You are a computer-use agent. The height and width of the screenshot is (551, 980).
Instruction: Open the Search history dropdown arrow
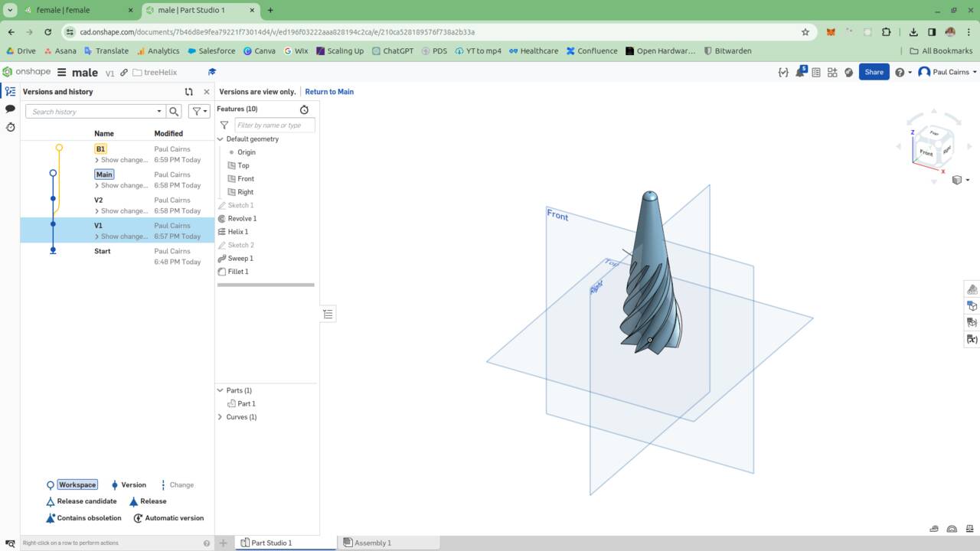pyautogui.click(x=158, y=111)
